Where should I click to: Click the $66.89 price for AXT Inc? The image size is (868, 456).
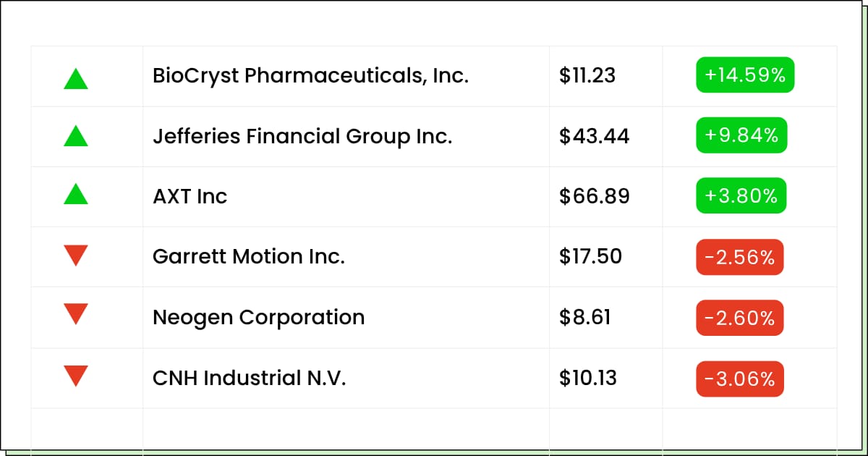593,196
